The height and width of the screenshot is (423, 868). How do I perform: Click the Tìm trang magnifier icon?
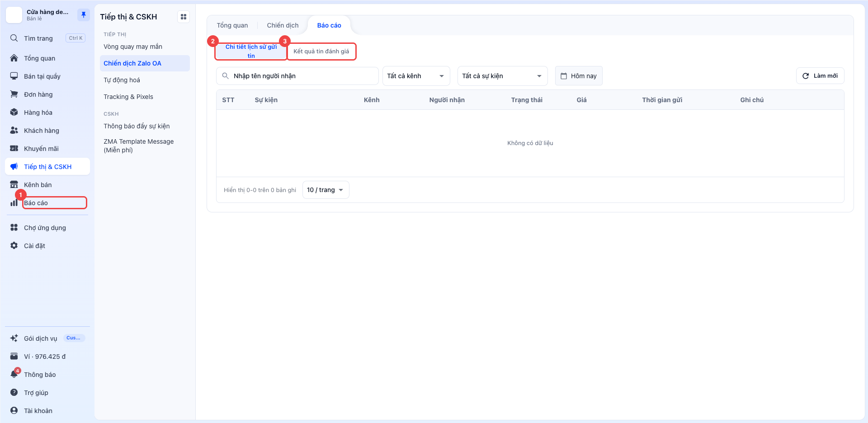click(14, 38)
